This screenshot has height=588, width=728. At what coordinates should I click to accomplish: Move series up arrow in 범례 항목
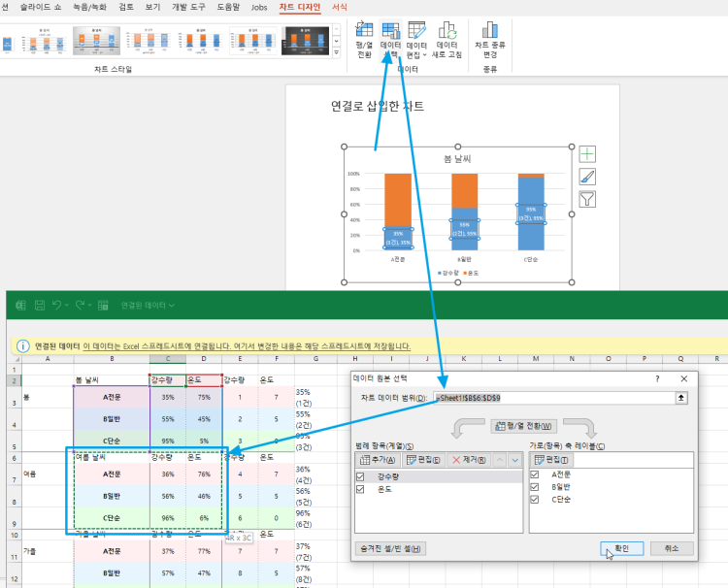click(500, 460)
